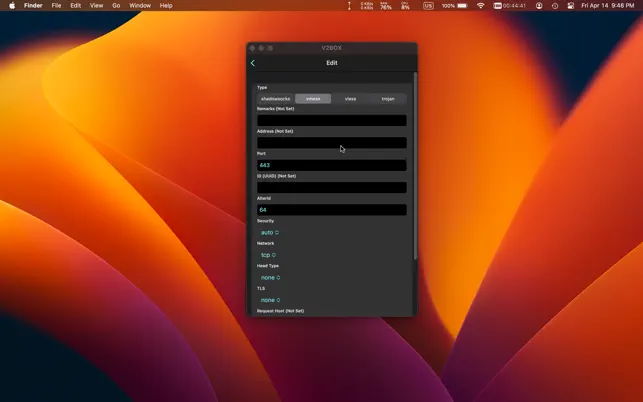Open the US input source menu

pos(428,6)
